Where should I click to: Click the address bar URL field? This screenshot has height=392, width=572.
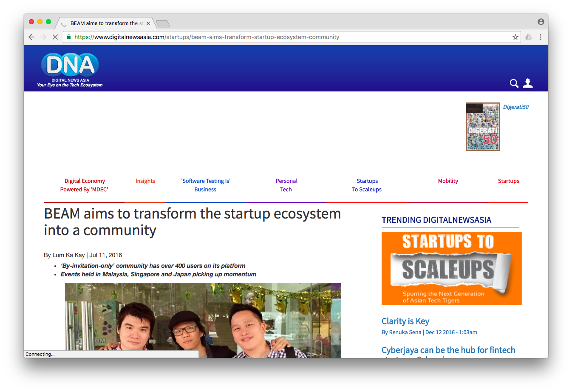(292, 37)
